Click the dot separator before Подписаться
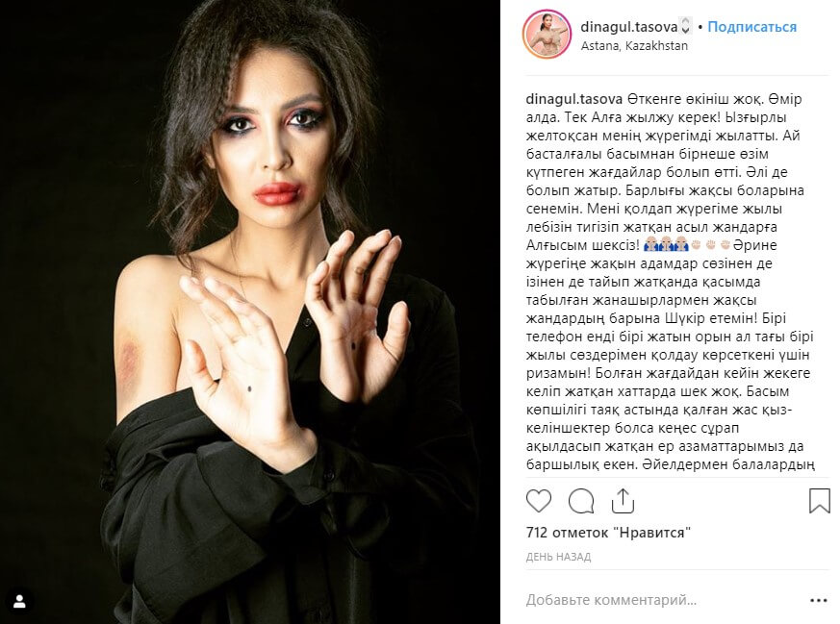 point(700,27)
